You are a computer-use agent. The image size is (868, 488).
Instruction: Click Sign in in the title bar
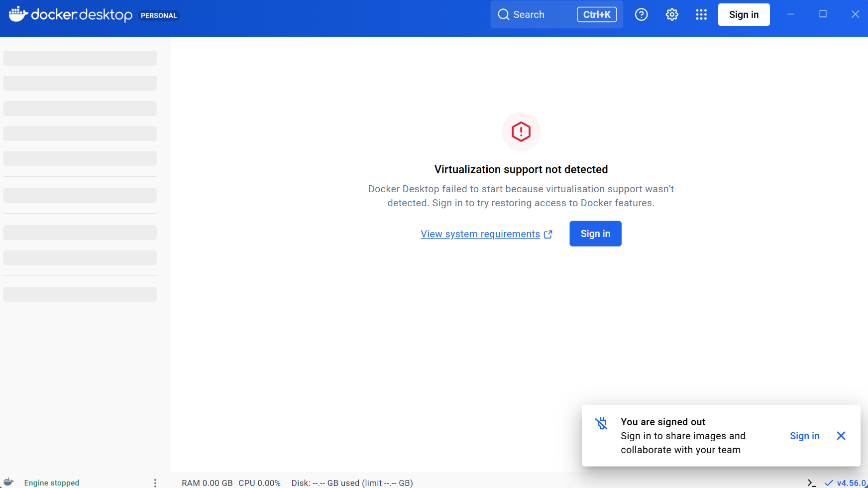pyautogui.click(x=744, y=14)
